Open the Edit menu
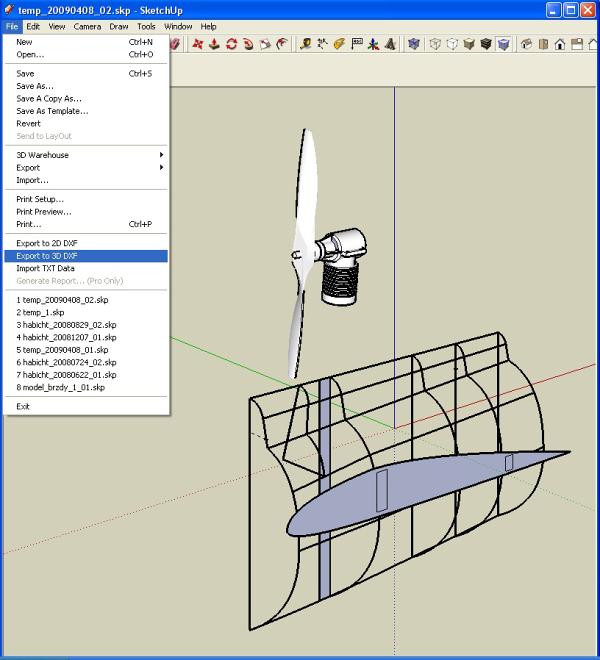This screenshot has height=660, width=600. click(33, 27)
